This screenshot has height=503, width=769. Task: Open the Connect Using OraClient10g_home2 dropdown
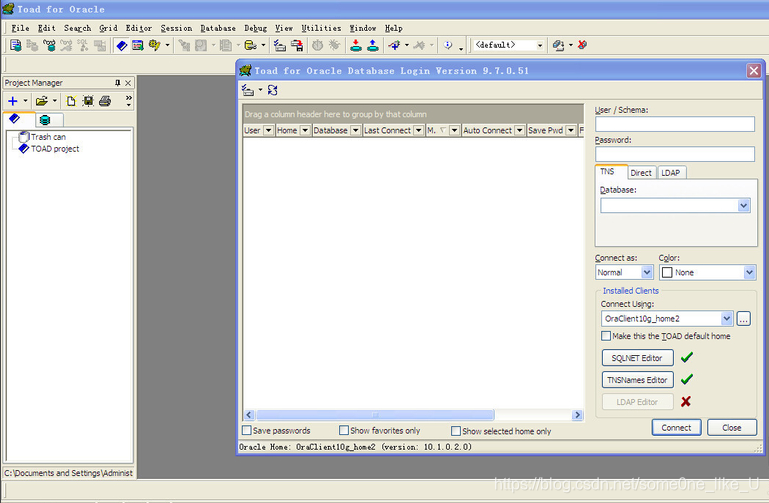click(x=727, y=319)
